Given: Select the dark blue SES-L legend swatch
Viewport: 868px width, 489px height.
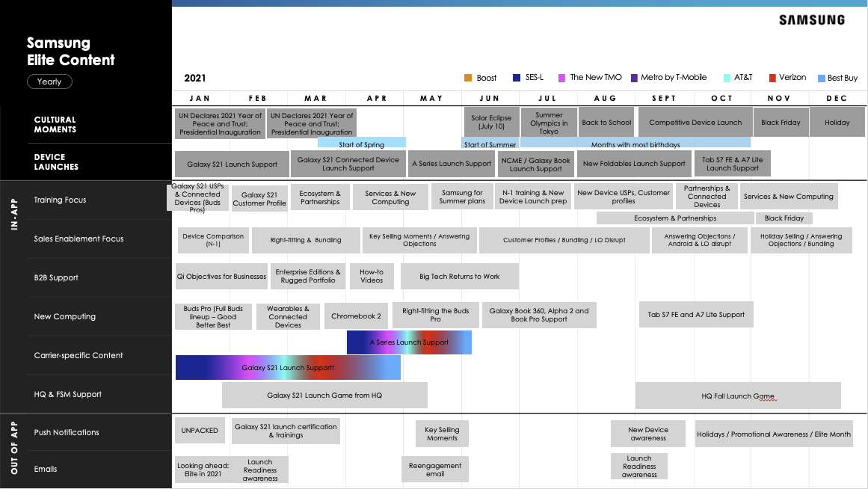Looking at the screenshot, I should click(517, 78).
